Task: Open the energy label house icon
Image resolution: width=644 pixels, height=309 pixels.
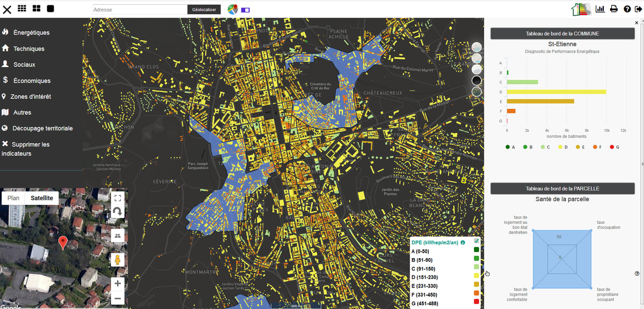Action: (x=581, y=9)
